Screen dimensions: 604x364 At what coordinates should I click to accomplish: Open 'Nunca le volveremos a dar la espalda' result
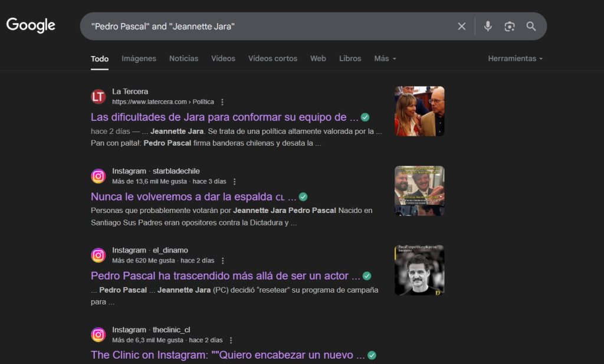point(193,197)
